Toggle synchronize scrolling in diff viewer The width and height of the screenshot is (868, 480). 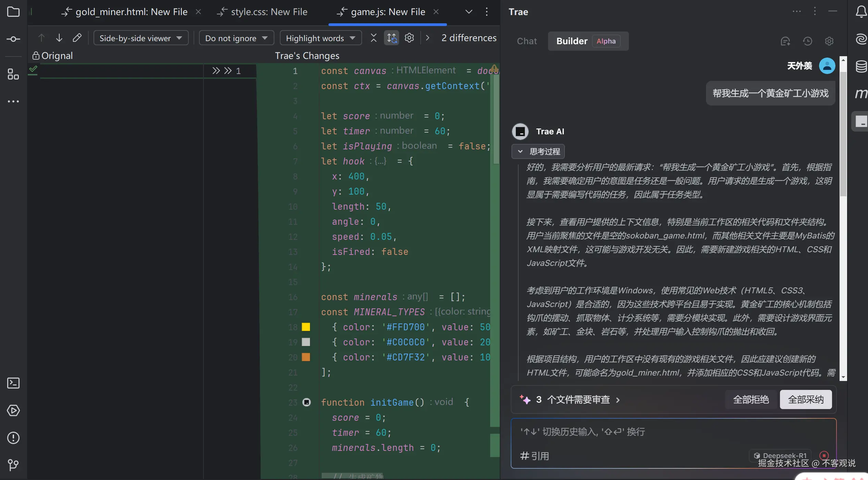[x=392, y=38]
